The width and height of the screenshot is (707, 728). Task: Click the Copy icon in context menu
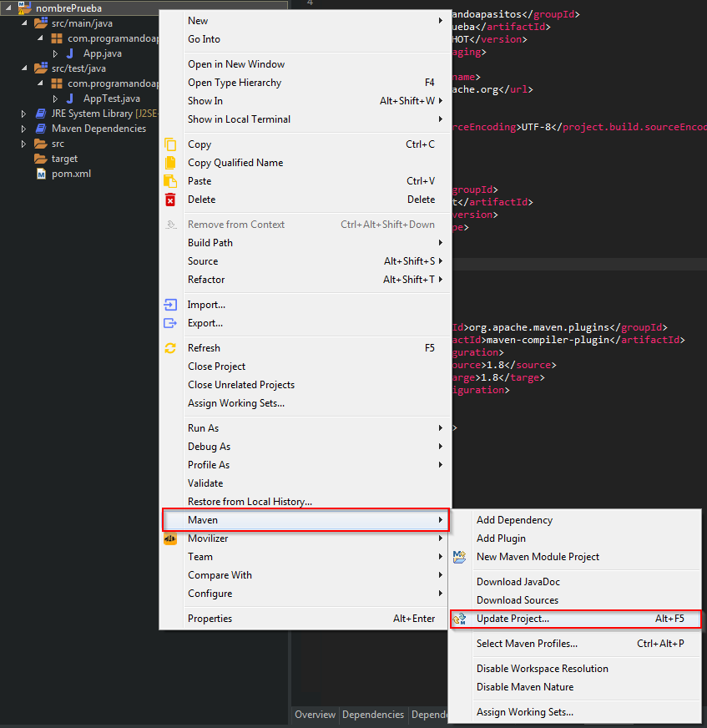click(x=170, y=144)
